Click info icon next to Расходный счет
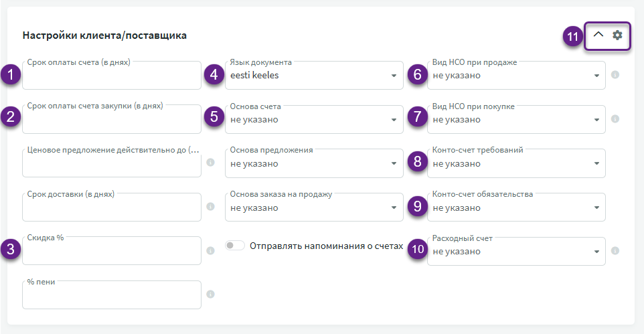Viewport: 644px width, 334px height. tap(615, 251)
